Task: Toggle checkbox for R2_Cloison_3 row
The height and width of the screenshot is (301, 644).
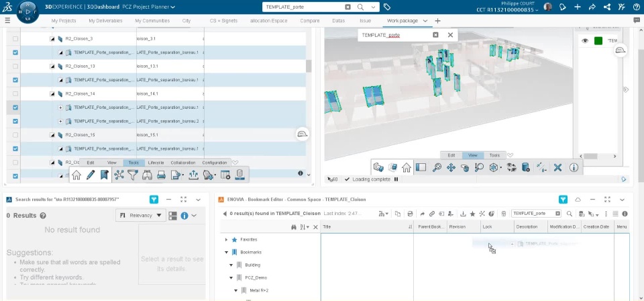Action: tap(15, 39)
